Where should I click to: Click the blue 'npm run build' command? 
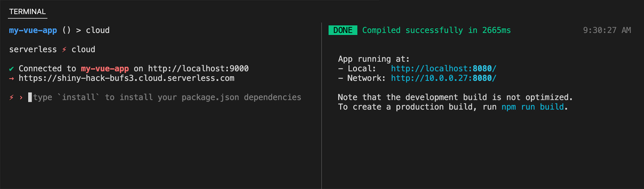point(533,107)
